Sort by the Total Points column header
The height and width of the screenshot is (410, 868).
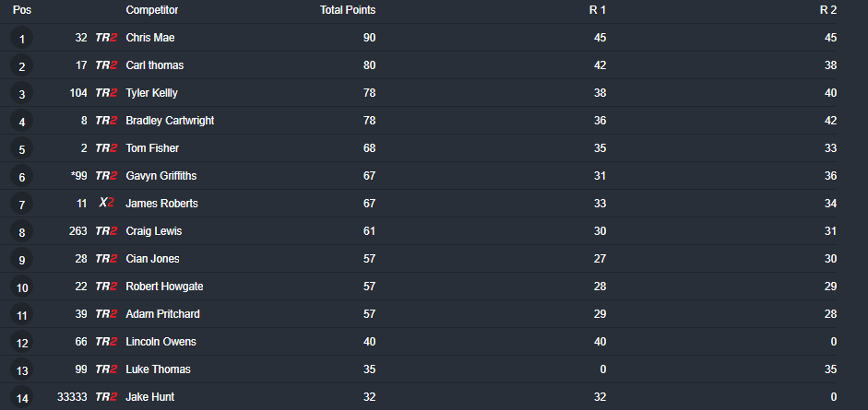point(348,10)
